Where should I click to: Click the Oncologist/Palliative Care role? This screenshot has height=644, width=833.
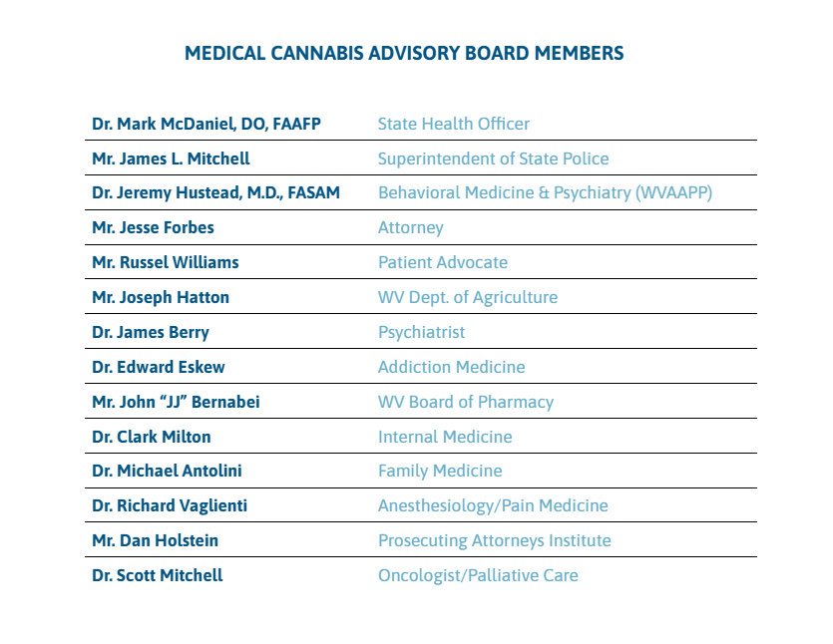coord(477,575)
